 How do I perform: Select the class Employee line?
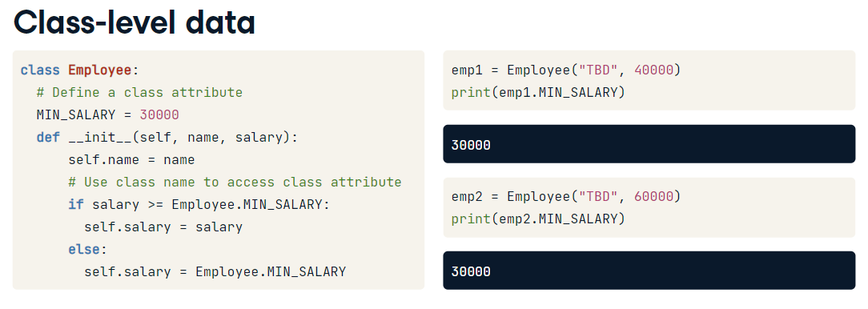78,70
